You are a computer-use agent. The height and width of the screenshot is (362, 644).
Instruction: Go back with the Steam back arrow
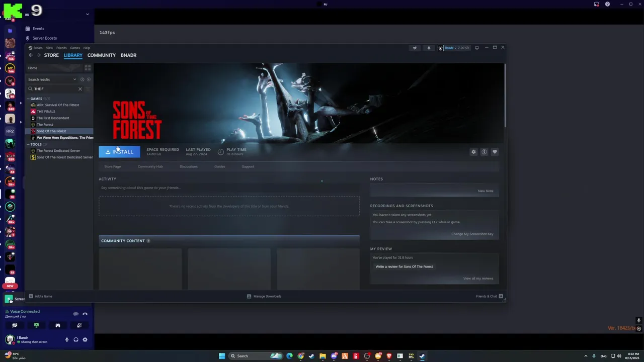coord(31,55)
